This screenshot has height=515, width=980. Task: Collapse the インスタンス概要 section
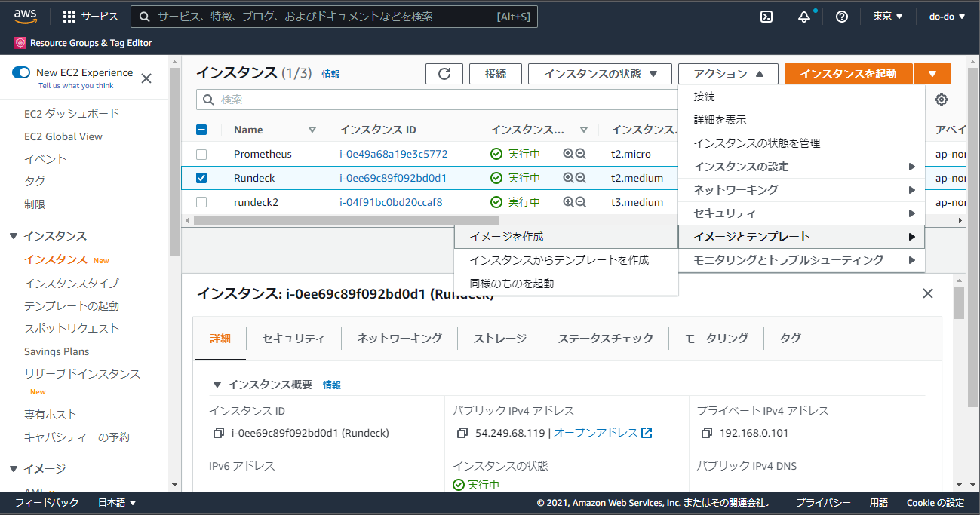217,385
